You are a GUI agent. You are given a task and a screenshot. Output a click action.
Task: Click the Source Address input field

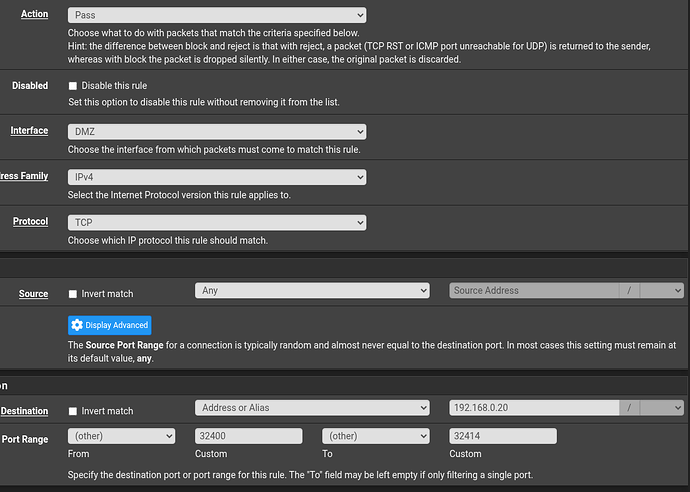click(x=534, y=290)
